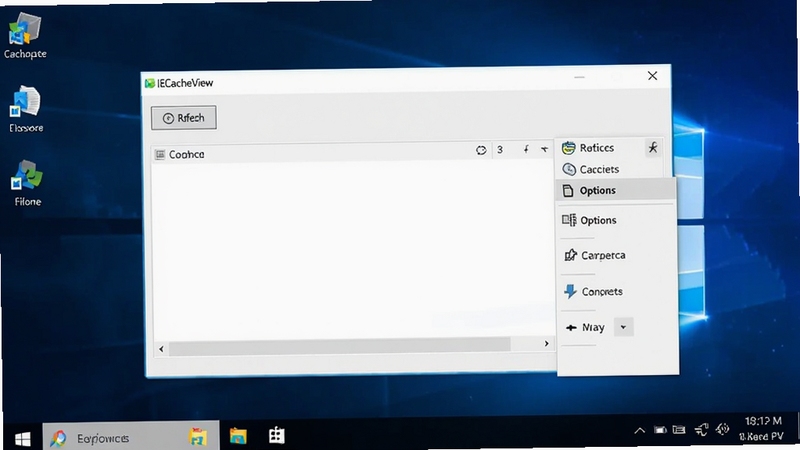The height and width of the screenshot is (450, 800).
Task: Open the Filone desktop shortcut
Action: point(27,183)
